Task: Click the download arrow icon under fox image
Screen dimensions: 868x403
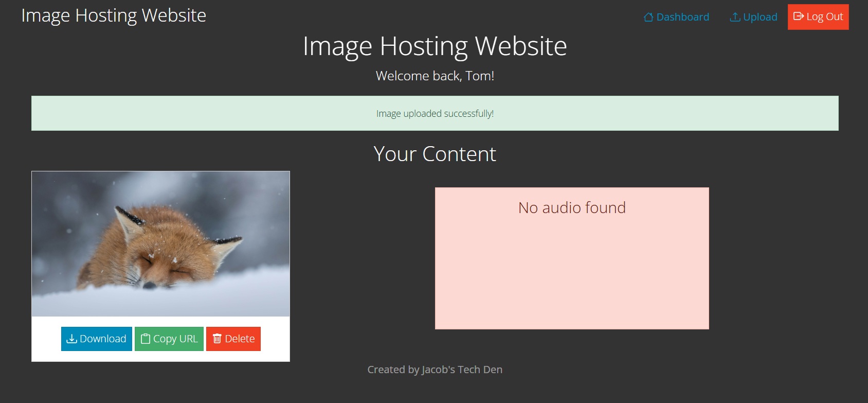Action: point(72,339)
